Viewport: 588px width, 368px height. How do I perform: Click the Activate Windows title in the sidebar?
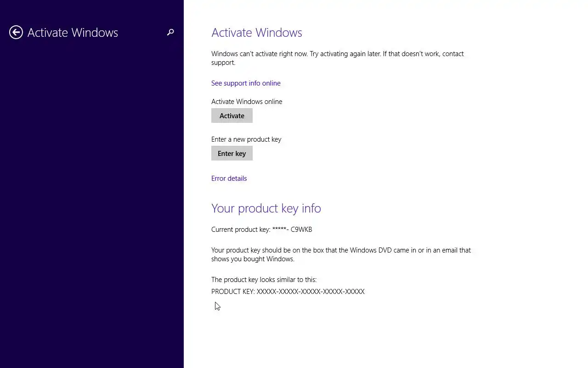coord(73,33)
